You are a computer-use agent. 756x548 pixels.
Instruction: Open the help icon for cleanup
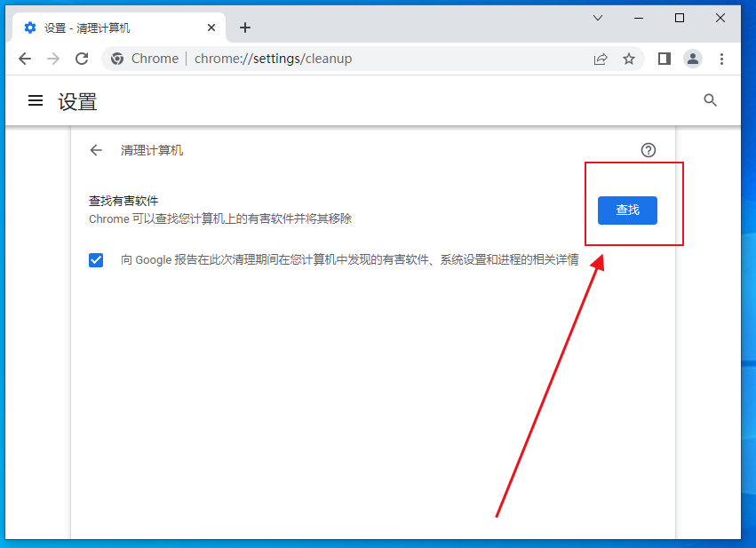[648, 150]
